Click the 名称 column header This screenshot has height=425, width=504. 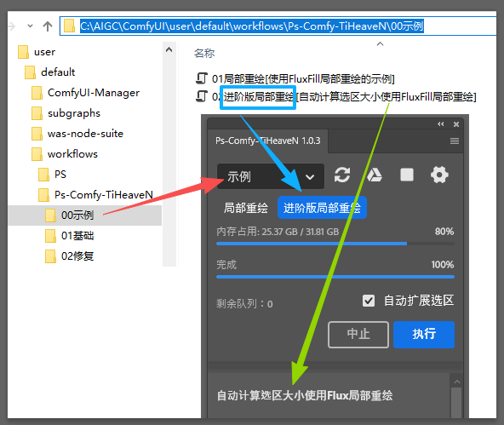tap(204, 54)
